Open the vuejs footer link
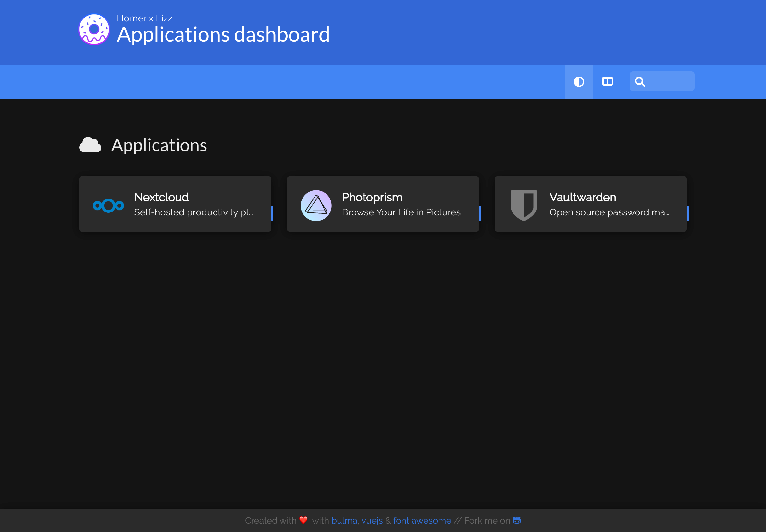The width and height of the screenshot is (766, 532). coord(372,520)
